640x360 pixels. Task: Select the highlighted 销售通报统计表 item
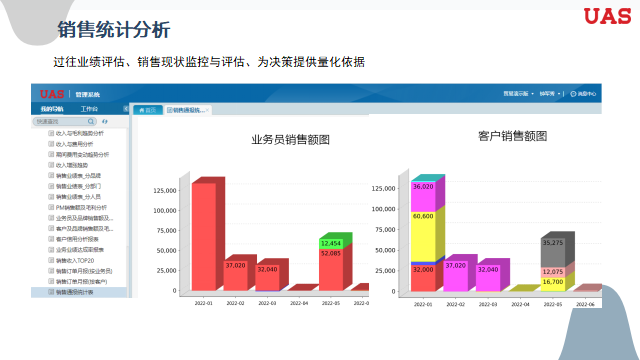coord(79,292)
